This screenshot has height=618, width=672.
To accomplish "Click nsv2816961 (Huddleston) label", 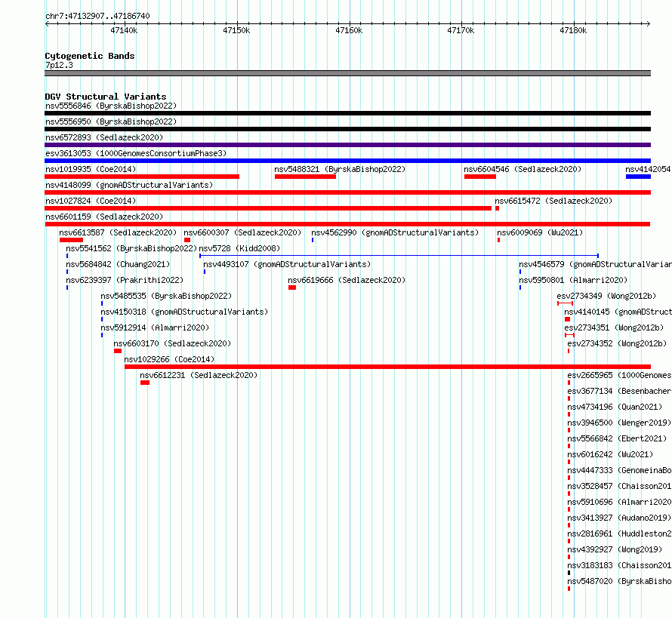I will click(x=619, y=533).
